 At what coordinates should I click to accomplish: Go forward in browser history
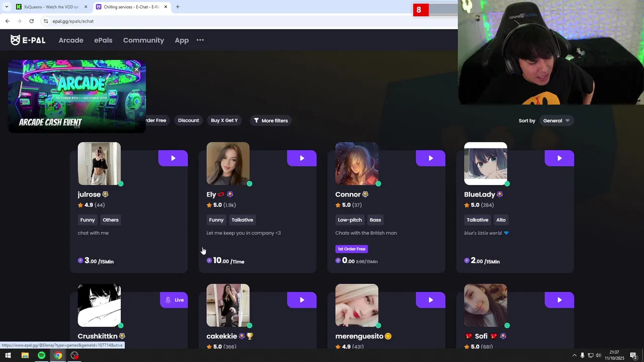[x=19, y=21]
